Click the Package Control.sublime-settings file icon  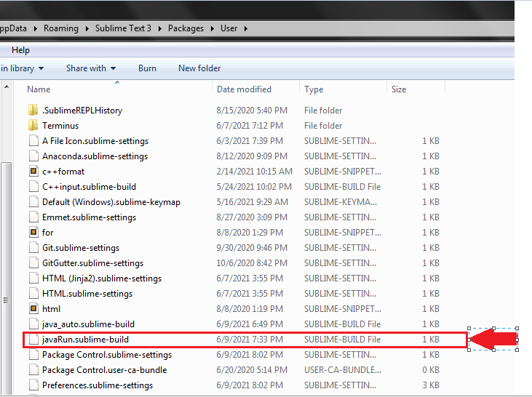33,354
